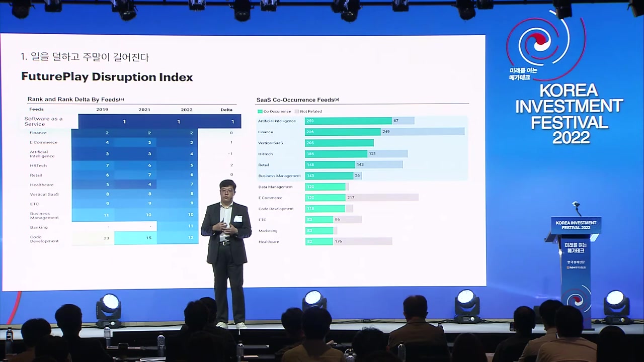The image size is (644, 362).
Task: Click "Vertical SaaS" row label in the rank table
Action: (x=44, y=194)
